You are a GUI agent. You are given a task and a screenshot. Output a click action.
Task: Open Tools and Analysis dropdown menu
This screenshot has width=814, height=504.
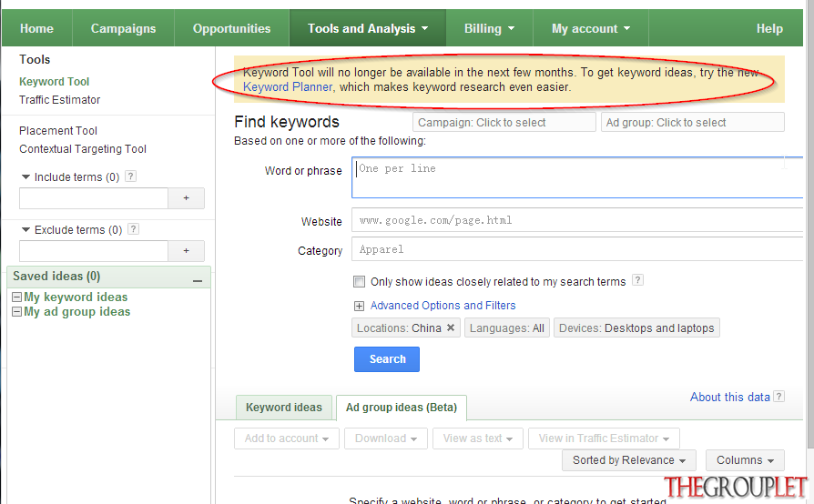[x=368, y=28]
